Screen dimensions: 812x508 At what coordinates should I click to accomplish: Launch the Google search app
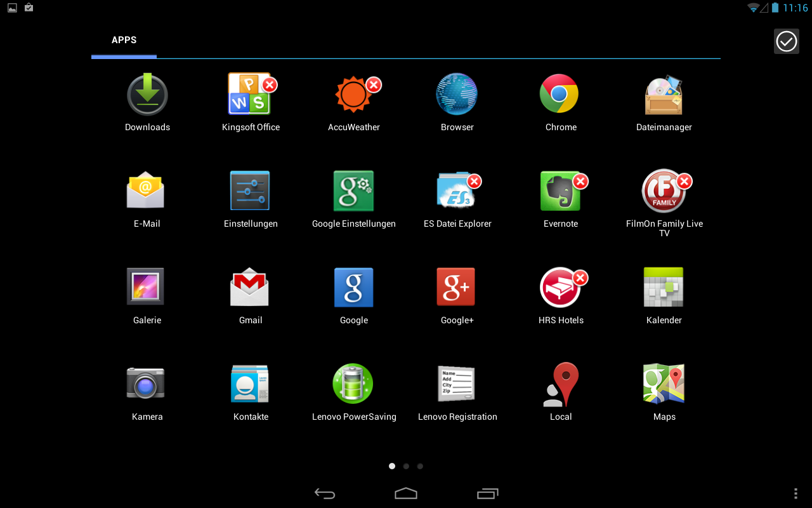click(x=353, y=287)
